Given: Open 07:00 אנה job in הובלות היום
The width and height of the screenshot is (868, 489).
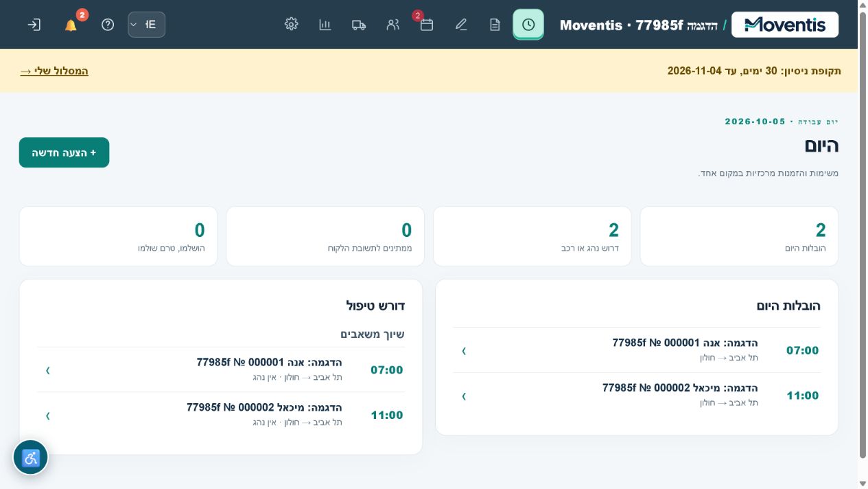Looking at the screenshot, I should coord(636,350).
